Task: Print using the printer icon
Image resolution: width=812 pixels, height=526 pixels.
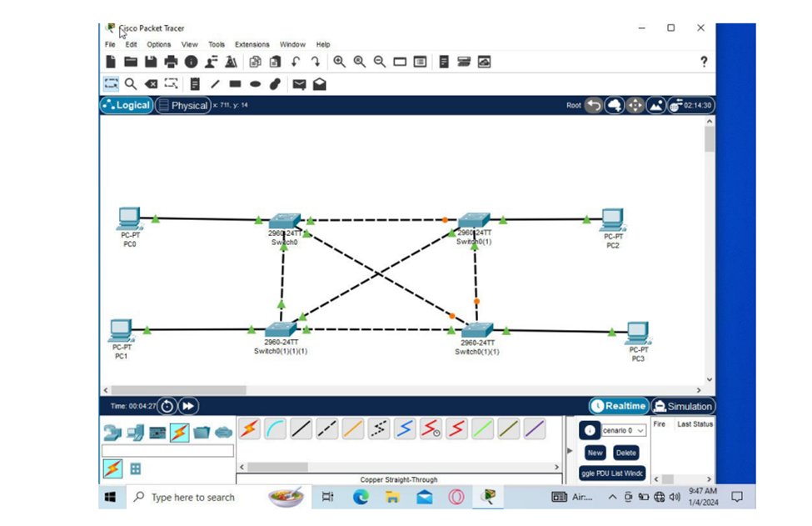Action: 171,63
